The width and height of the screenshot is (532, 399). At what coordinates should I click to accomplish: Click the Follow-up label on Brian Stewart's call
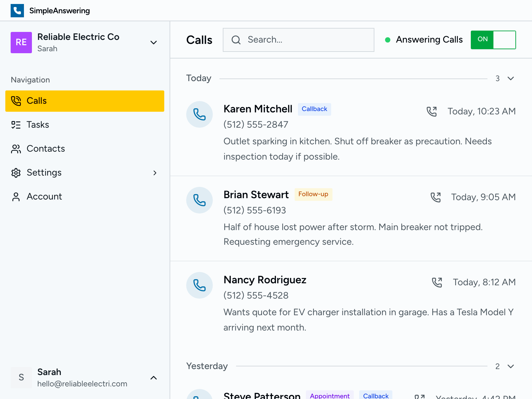pos(313,194)
